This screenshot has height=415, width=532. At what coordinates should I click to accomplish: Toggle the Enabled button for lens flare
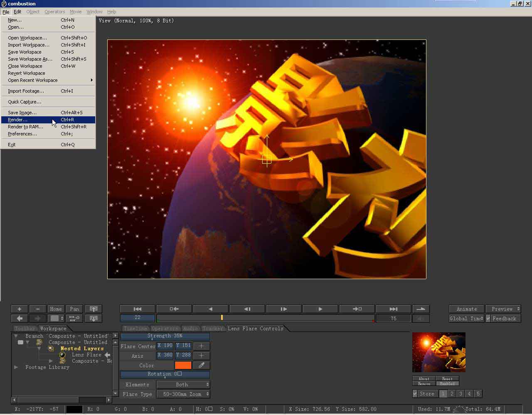tap(447, 384)
